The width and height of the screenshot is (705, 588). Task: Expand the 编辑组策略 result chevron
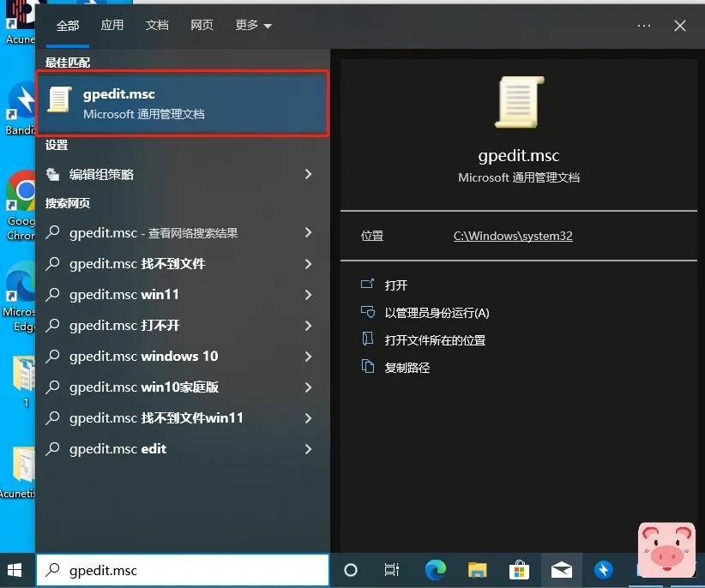point(309,174)
